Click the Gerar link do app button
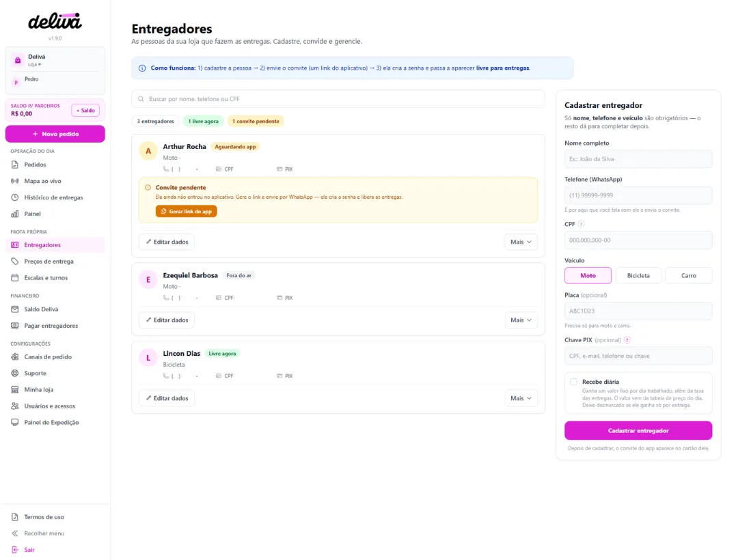This screenshot has height=560, width=738. tap(187, 212)
